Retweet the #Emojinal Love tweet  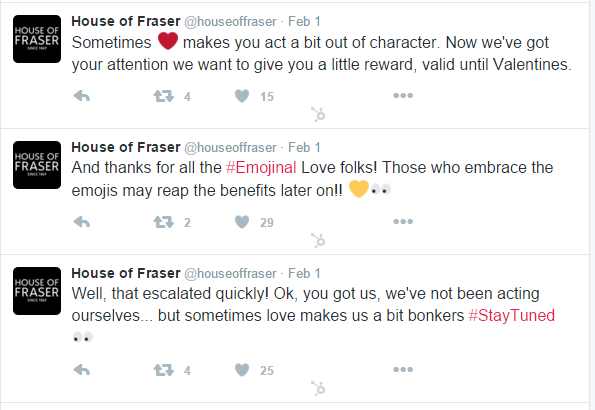[164, 222]
